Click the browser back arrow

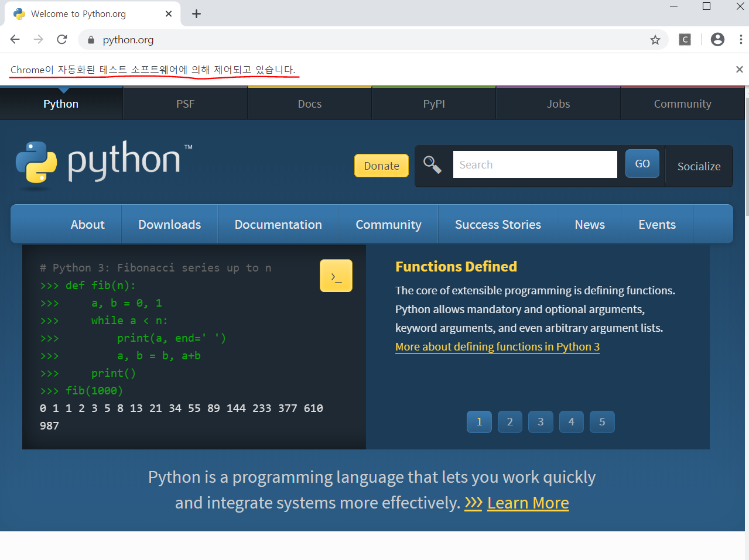pos(15,39)
